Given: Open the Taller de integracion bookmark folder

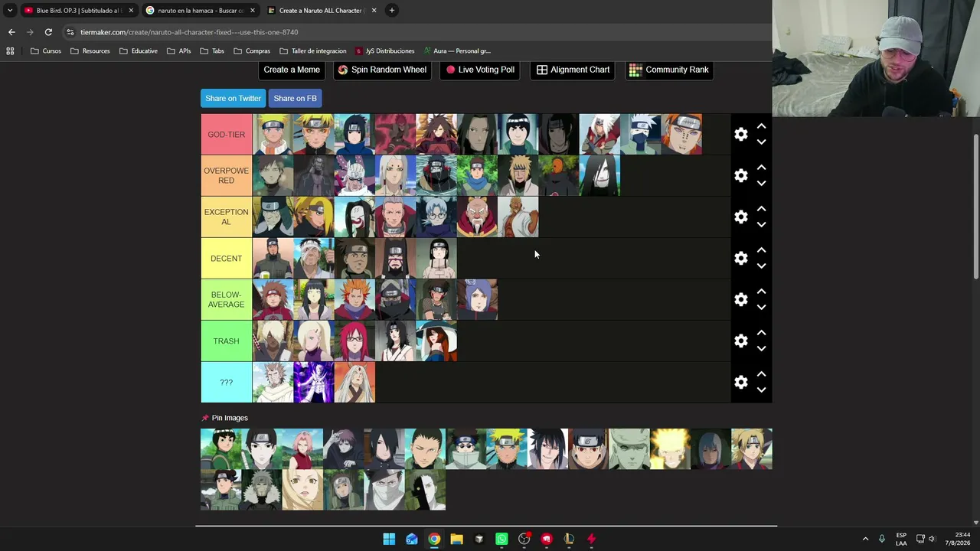Looking at the screenshot, I should pyautogui.click(x=313, y=51).
